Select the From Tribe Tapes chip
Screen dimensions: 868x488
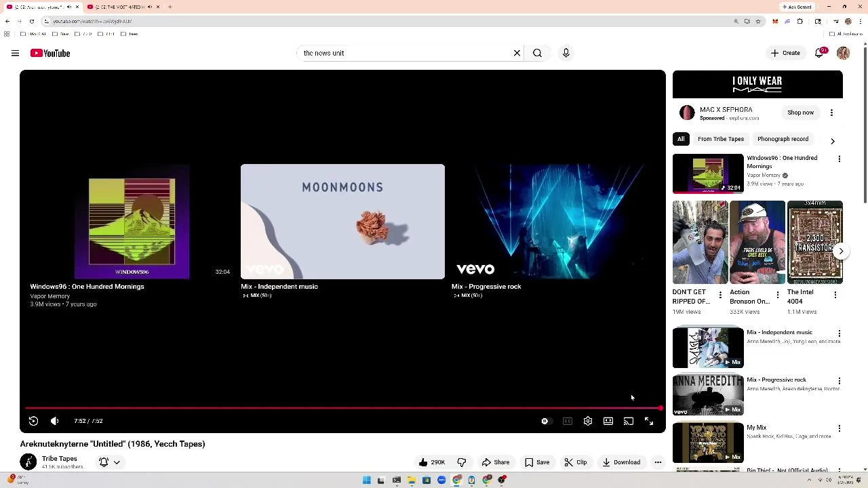[x=721, y=139]
